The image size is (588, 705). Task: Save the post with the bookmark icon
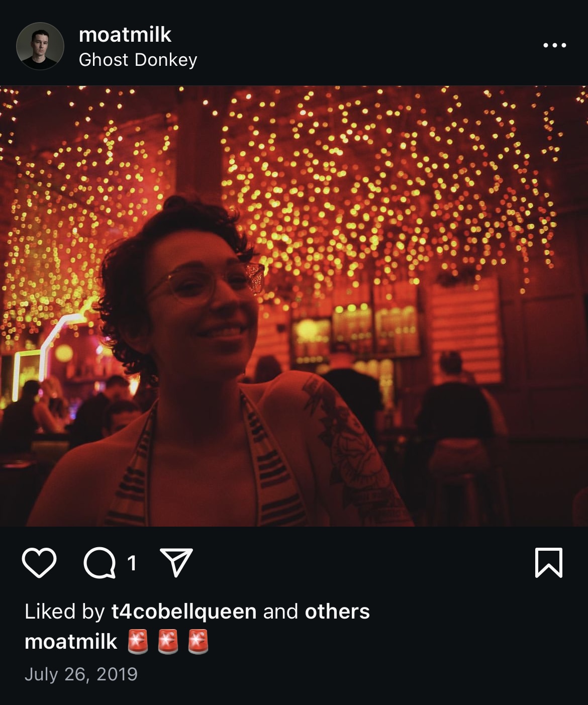pyautogui.click(x=549, y=563)
